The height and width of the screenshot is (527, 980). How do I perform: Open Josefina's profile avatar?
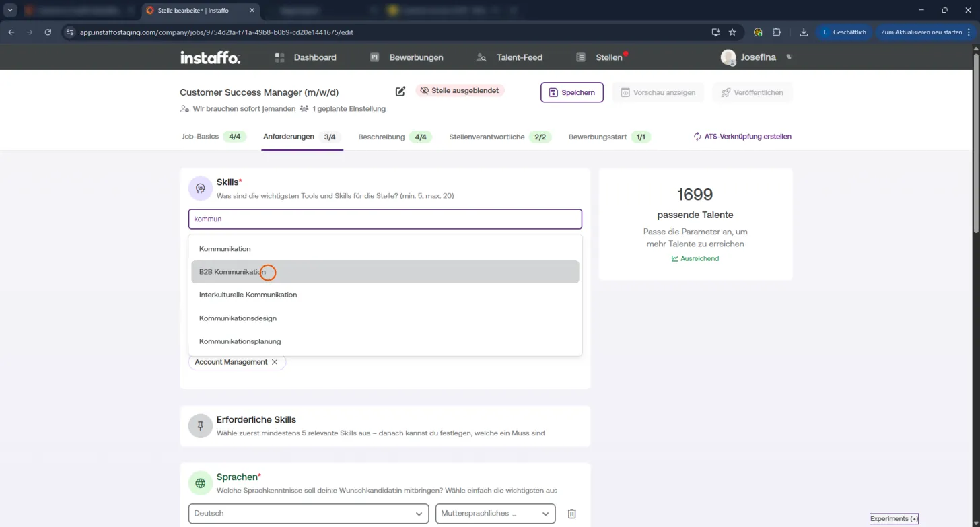pos(728,58)
